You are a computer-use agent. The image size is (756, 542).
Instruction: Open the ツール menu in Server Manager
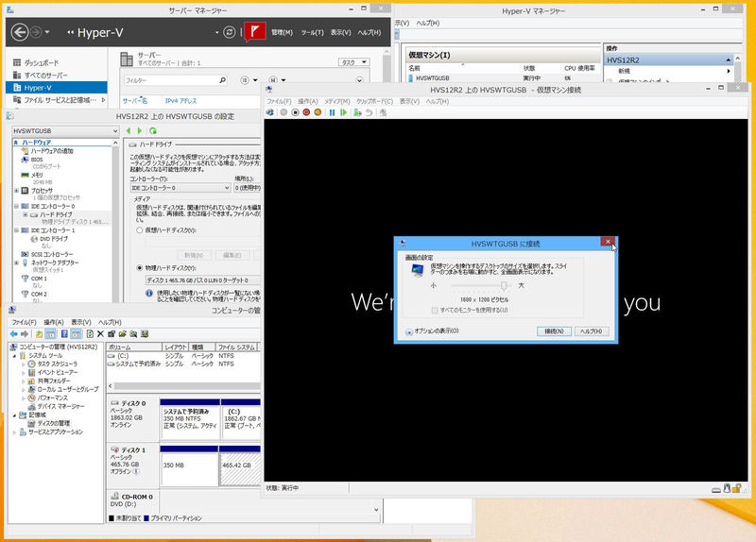pos(312,32)
